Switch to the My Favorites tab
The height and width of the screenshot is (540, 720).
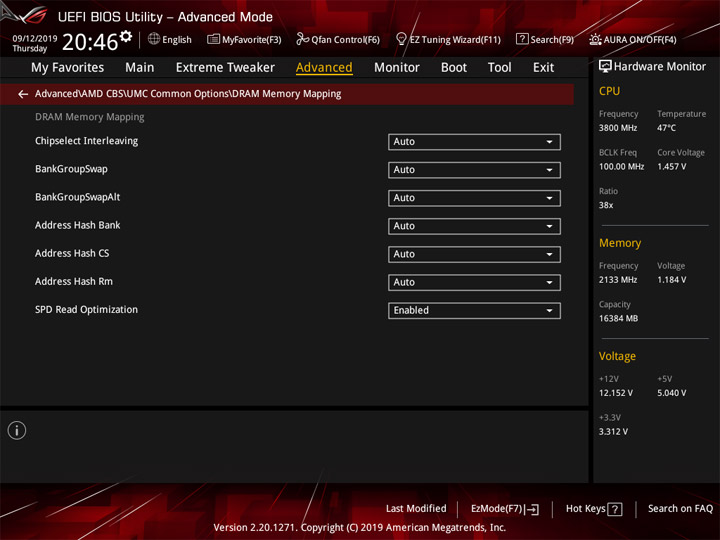pyautogui.click(x=68, y=68)
